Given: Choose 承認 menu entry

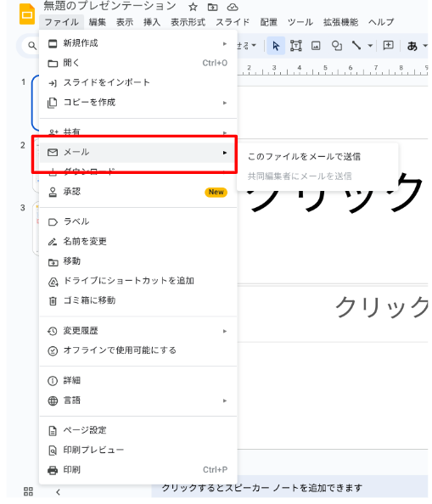Looking at the screenshot, I should 137,192.
